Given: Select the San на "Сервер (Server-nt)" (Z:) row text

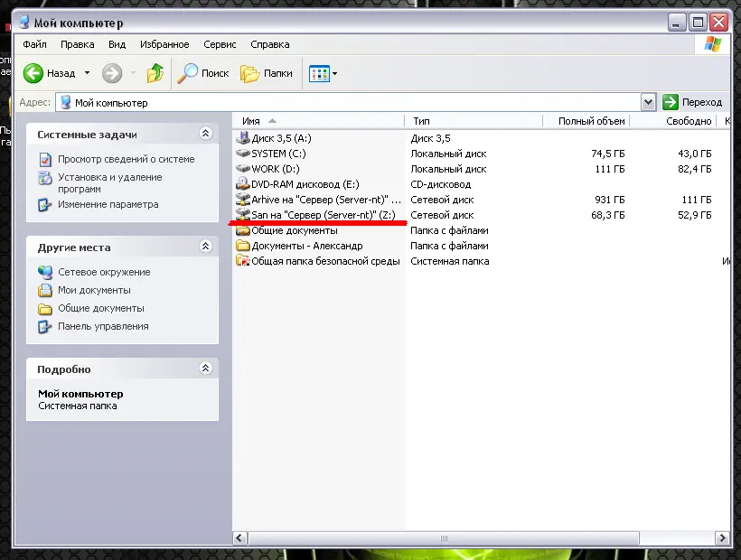Looking at the screenshot, I should coord(324,215).
